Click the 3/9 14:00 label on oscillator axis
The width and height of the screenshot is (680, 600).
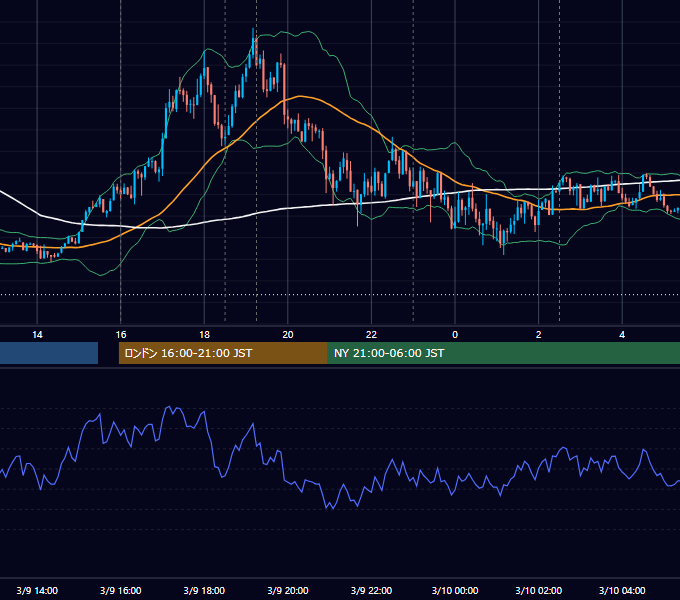pyautogui.click(x=37, y=590)
